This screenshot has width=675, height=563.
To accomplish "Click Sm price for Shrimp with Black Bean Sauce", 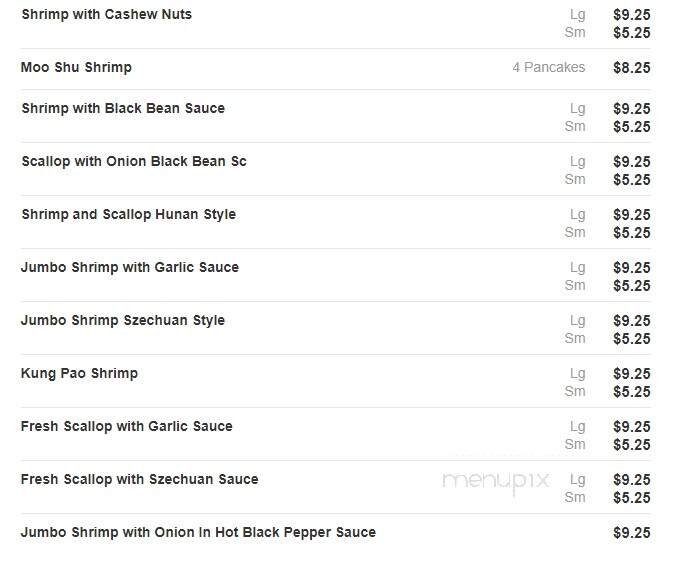I will [631, 126].
